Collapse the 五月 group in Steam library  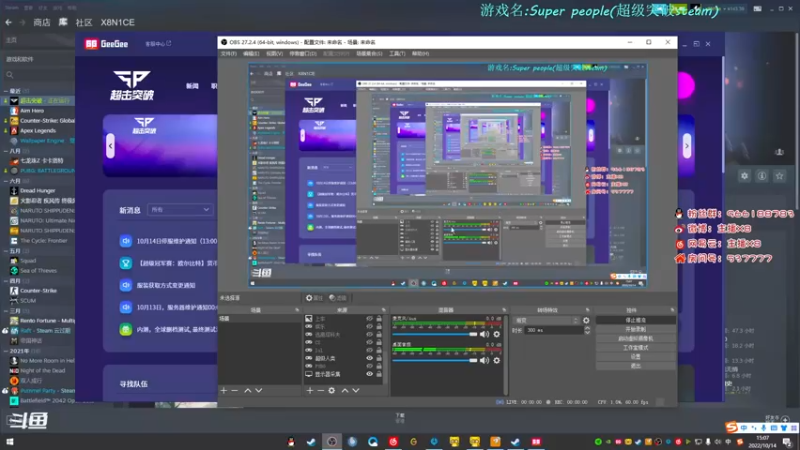click(6, 251)
